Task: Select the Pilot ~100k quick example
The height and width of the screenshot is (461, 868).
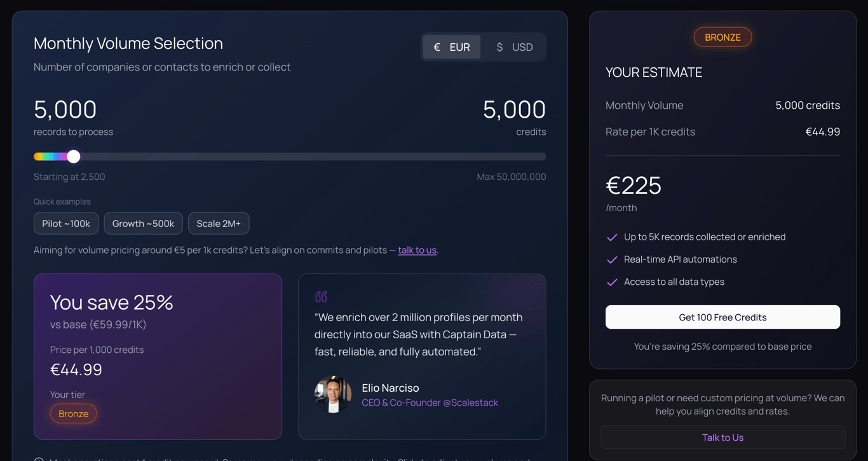Action: pos(66,223)
